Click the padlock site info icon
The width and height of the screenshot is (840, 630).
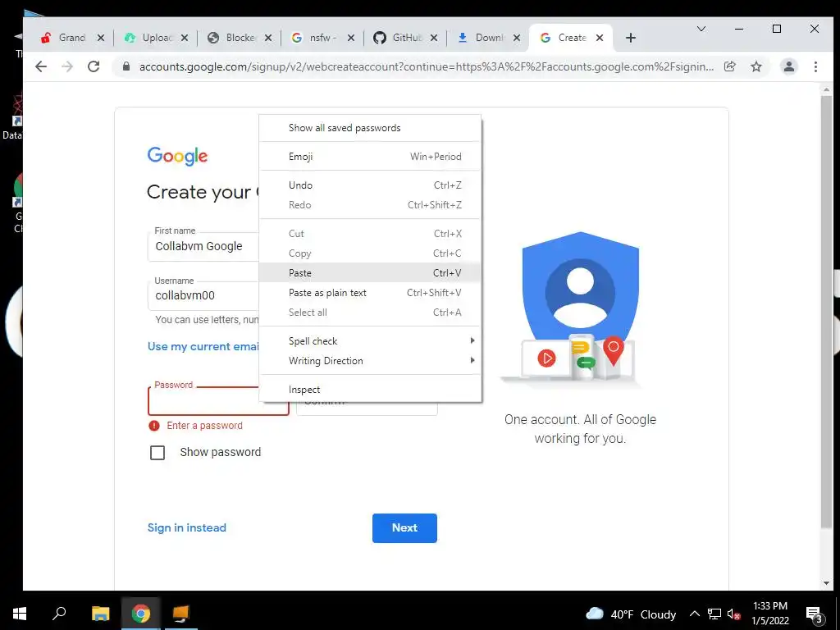point(126,66)
